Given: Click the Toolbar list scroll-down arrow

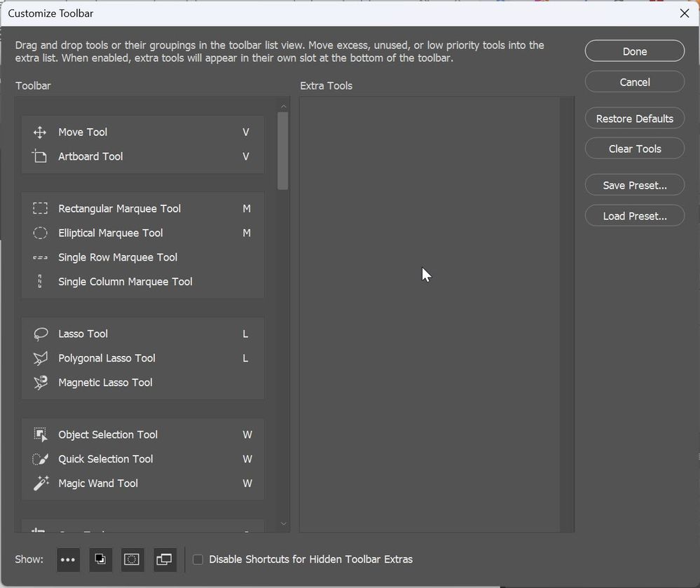Looking at the screenshot, I should pyautogui.click(x=284, y=524).
